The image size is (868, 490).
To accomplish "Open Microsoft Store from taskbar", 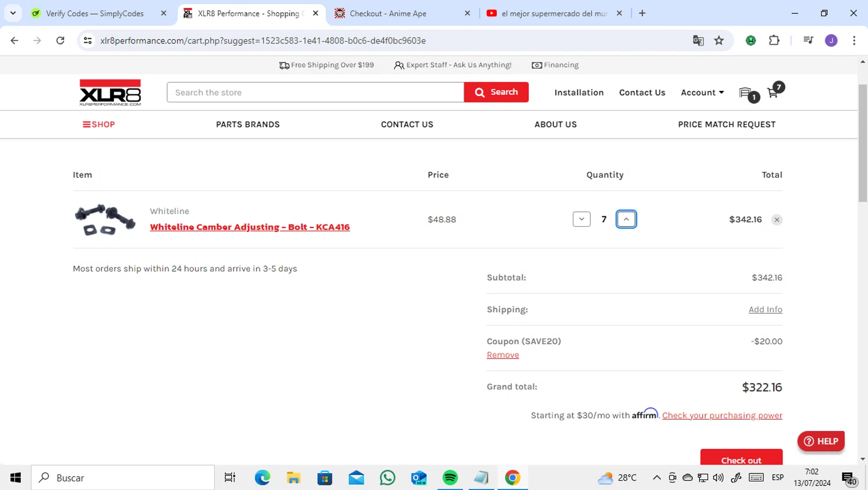I will [325, 478].
